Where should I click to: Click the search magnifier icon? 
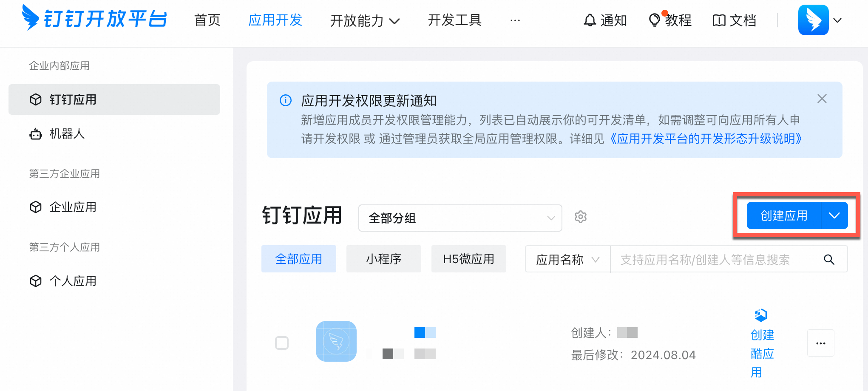tap(829, 259)
